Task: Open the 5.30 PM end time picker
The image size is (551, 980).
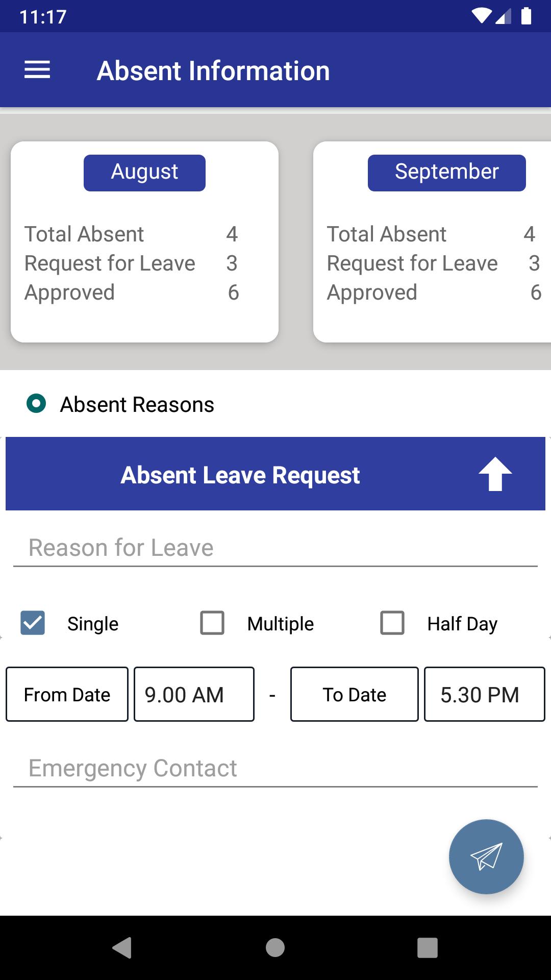Action: tap(484, 694)
